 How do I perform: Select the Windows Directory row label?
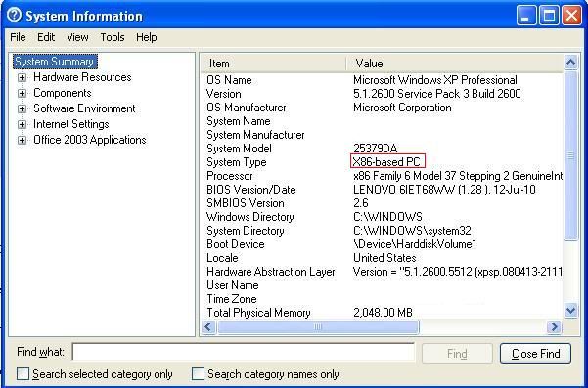pyautogui.click(x=249, y=217)
